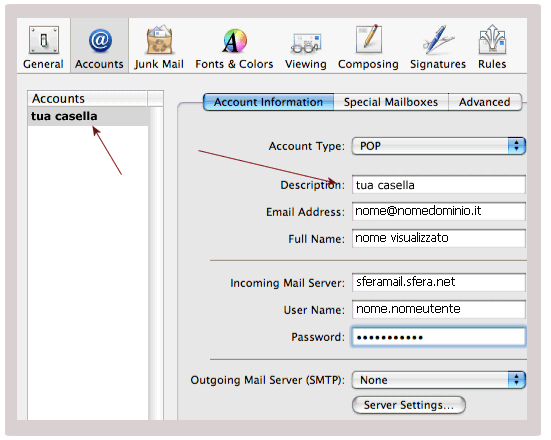This screenshot has height=440, width=551.
Task: Select the Accounts @ icon
Action: click(100, 40)
